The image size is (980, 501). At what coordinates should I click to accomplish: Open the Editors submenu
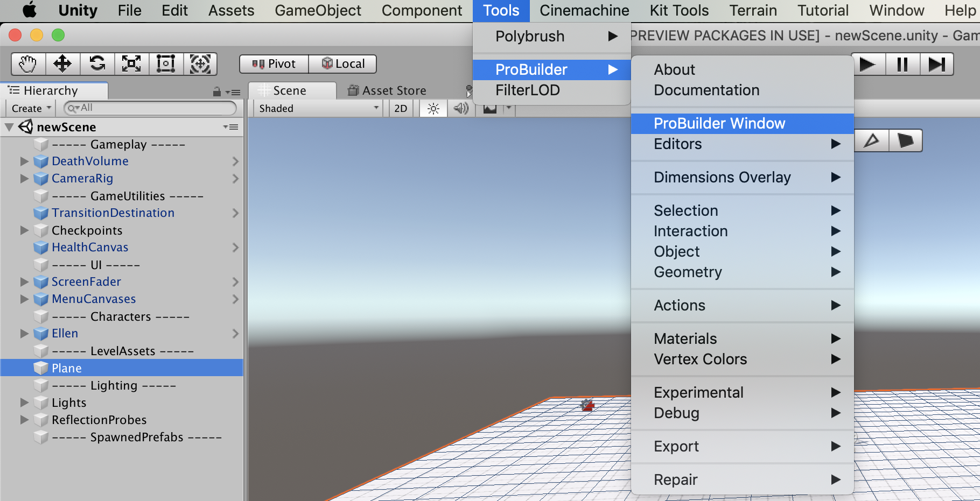point(743,144)
